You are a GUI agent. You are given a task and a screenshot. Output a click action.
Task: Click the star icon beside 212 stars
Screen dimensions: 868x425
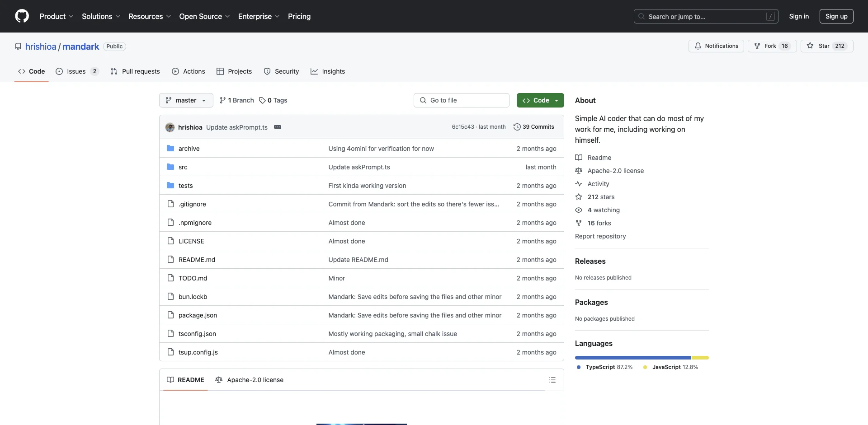point(579,197)
